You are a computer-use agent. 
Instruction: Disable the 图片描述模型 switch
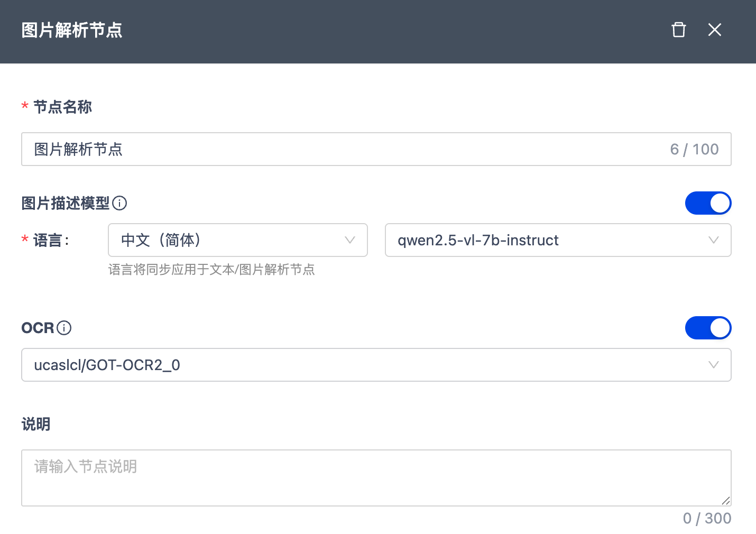tap(708, 203)
